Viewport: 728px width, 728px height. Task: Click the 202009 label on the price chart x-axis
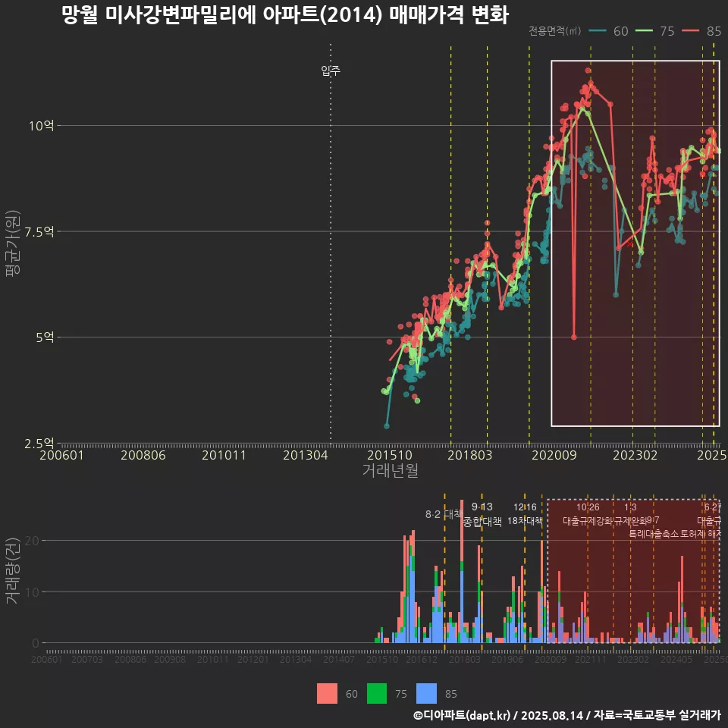tap(554, 455)
